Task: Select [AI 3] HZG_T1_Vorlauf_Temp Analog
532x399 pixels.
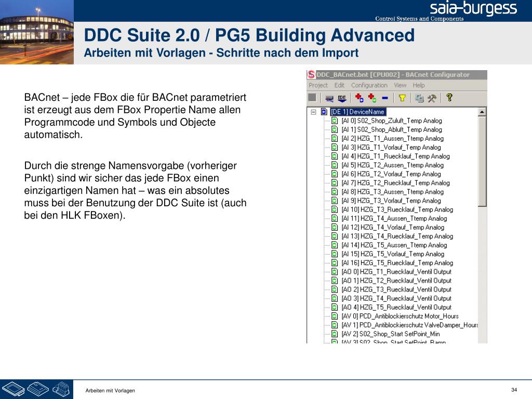Action: (391, 147)
